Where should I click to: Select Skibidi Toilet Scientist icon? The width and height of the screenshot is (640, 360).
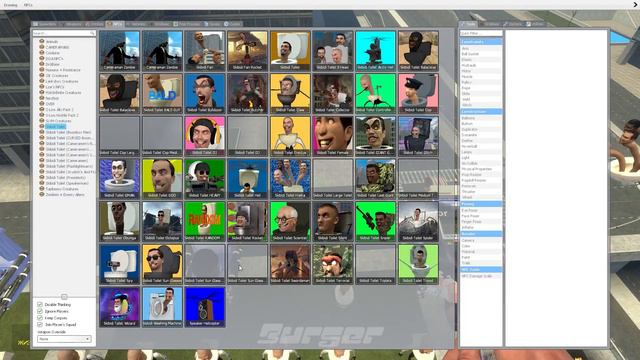click(x=290, y=221)
